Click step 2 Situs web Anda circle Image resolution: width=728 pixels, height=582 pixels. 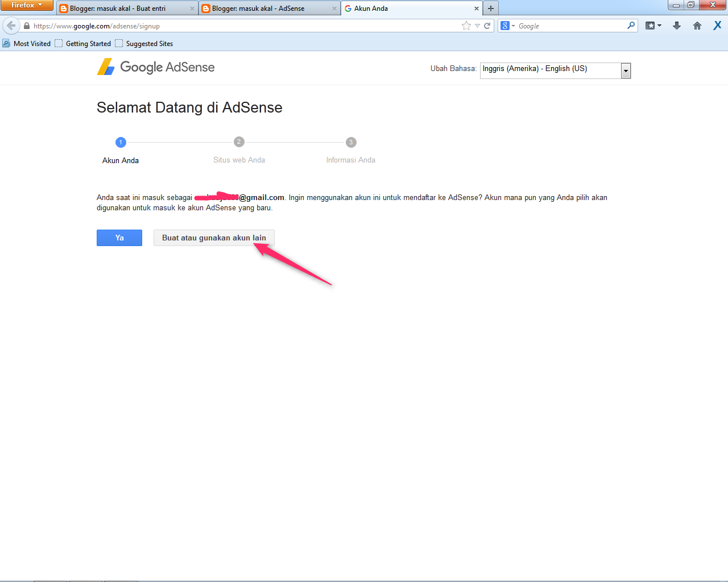click(x=239, y=142)
